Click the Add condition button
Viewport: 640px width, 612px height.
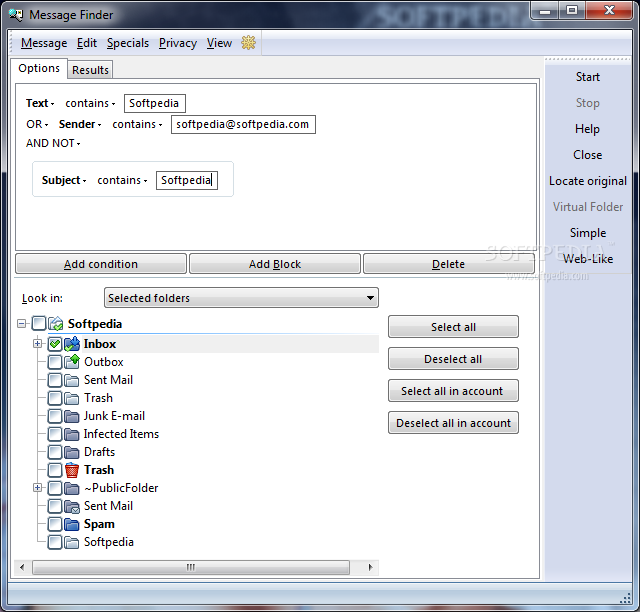point(101,264)
